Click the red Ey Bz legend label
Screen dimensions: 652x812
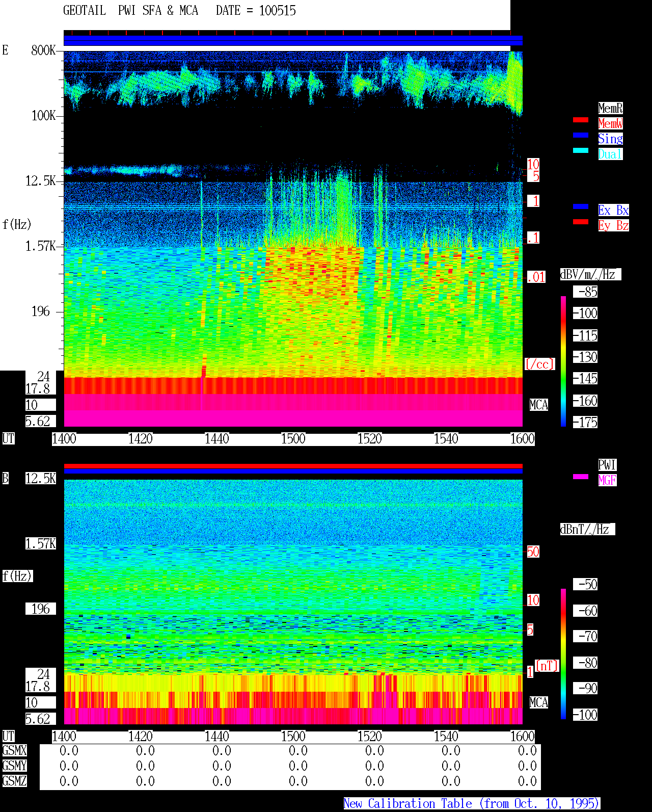613,225
